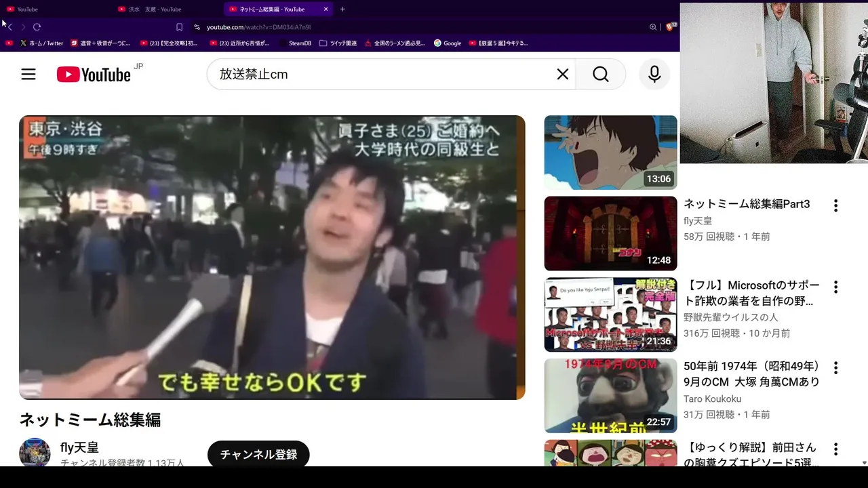Focus the browser address bar URL
The image size is (868, 488).
click(258, 27)
